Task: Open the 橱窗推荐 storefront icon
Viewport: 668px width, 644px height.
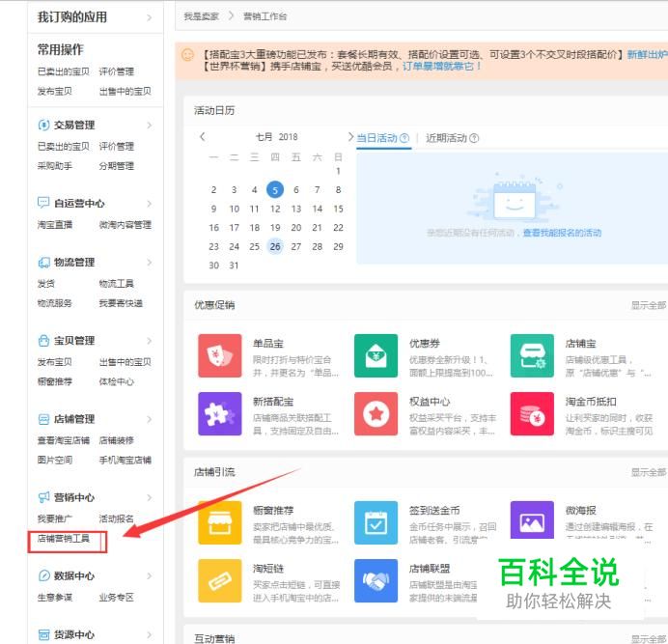Action: (220, 522)
